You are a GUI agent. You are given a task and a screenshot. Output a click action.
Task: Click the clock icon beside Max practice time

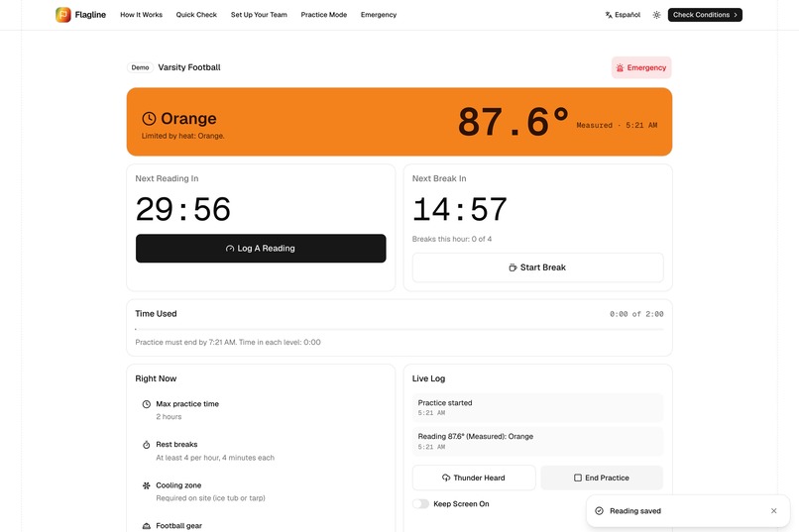click(x=147, y=404)
